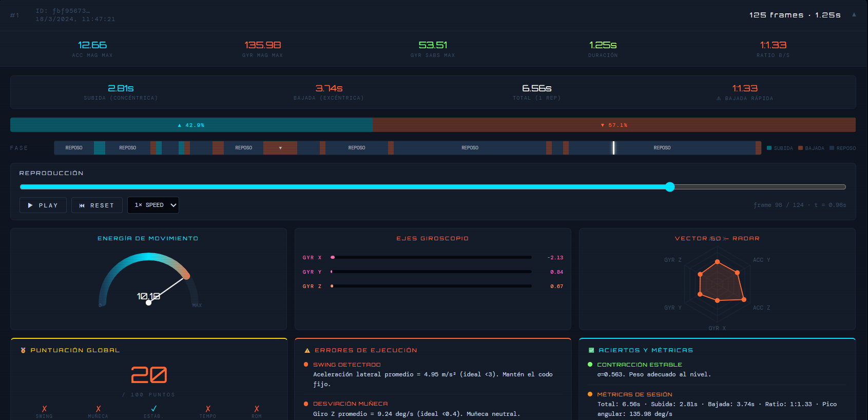Click the 53.51 GYR SABS MAX value
This screenshot has height=420, width=868.
click(x=433, y=45)
